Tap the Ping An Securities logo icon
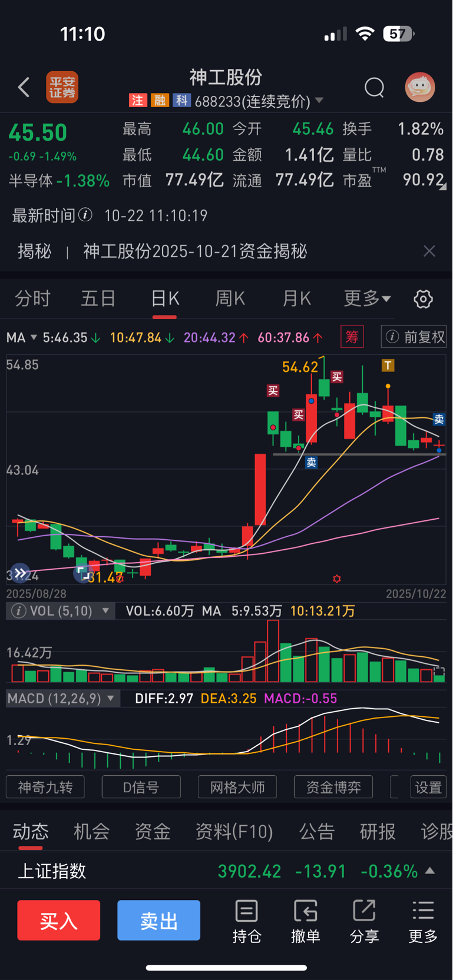The width and height of the screenshot is (453, 980). click(x=62, y=87)
